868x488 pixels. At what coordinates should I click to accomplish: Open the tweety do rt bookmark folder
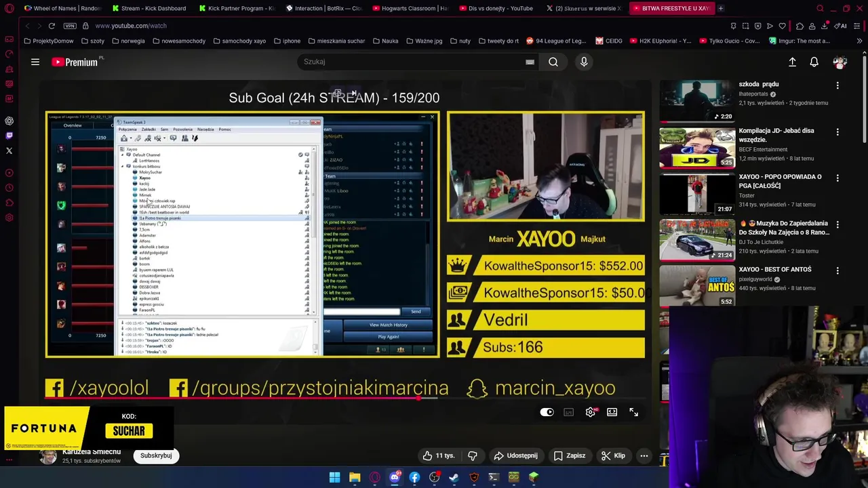pos(498,41)
